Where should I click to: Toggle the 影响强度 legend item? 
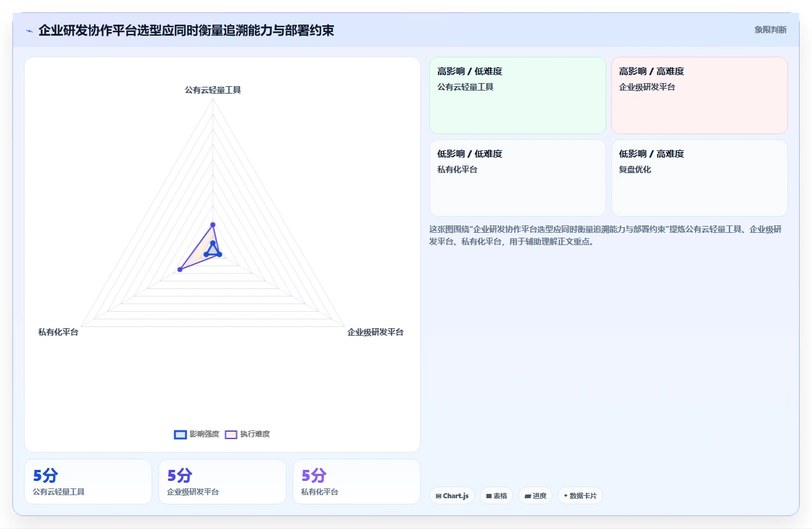(197, 434)
